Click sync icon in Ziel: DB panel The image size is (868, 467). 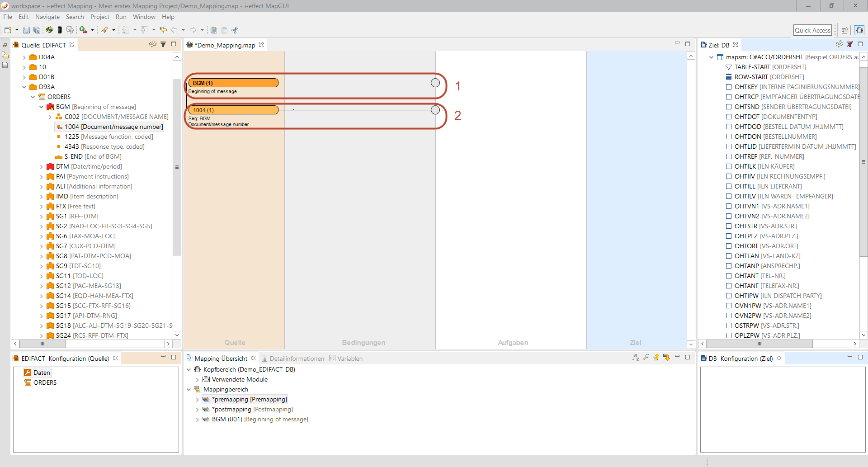coord(839,44)
